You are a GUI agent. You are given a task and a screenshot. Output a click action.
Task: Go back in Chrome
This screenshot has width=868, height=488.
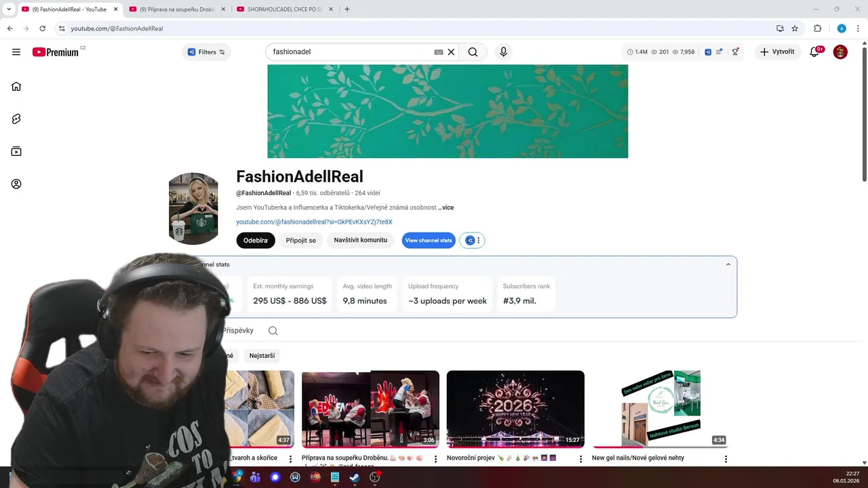tap(10, 28)
